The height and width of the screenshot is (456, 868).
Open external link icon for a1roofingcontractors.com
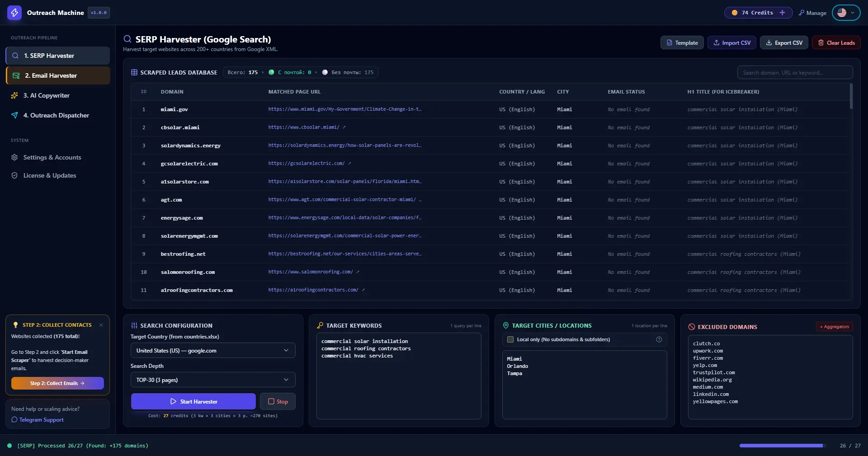tap(363, 290)
